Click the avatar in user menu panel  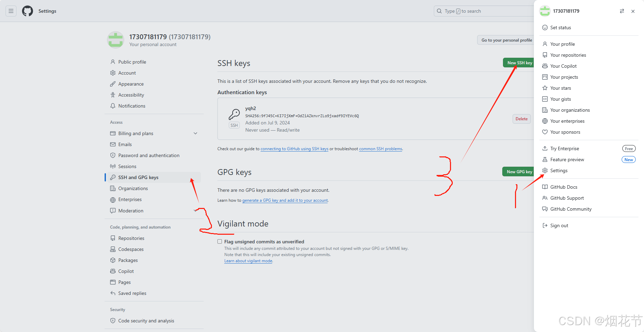point(545,11)
